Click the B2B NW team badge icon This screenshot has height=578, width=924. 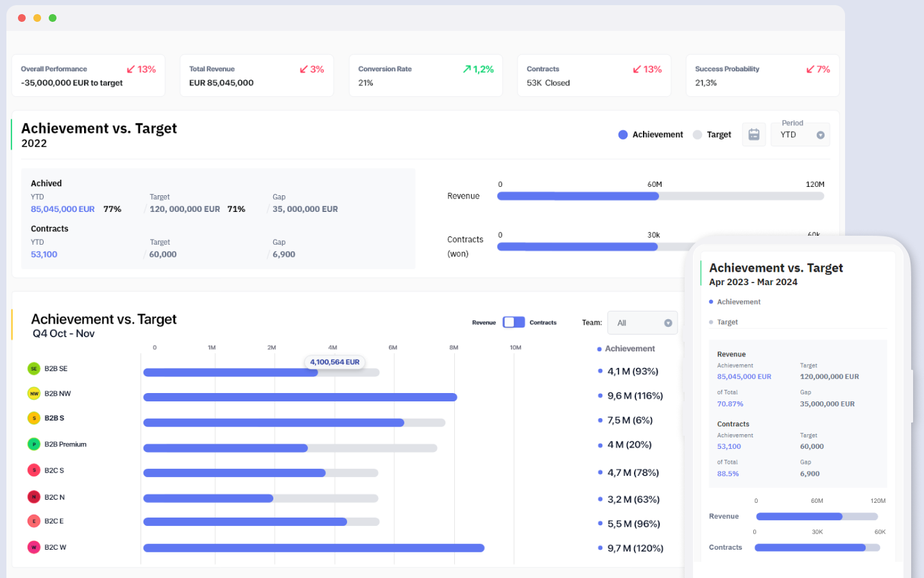tap(34, 394)
